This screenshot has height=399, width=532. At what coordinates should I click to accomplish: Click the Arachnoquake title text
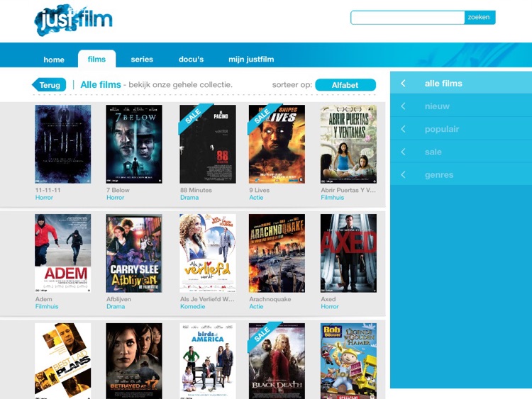[x=270, y=299]
